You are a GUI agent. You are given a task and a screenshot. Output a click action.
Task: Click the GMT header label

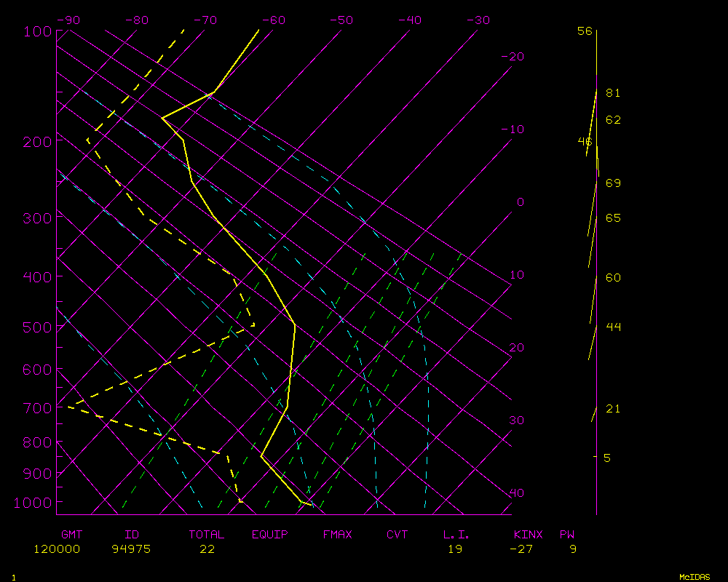[71, 535]
